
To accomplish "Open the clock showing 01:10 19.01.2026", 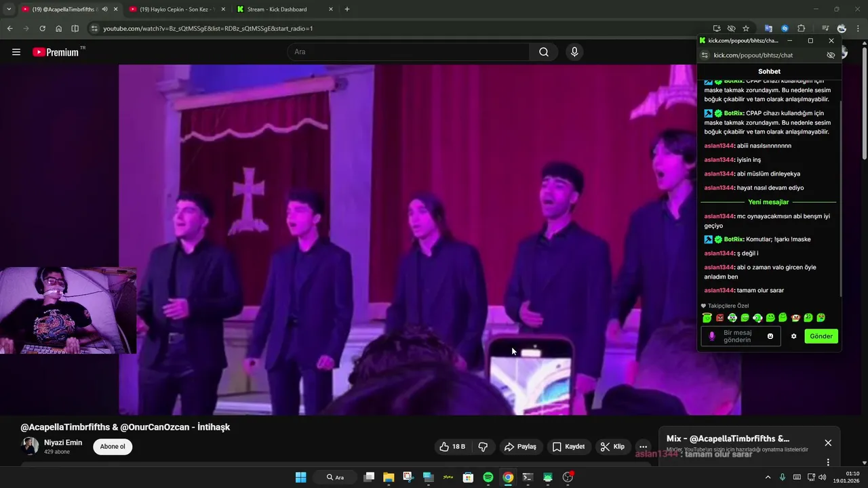I will [x=848, y=477].
